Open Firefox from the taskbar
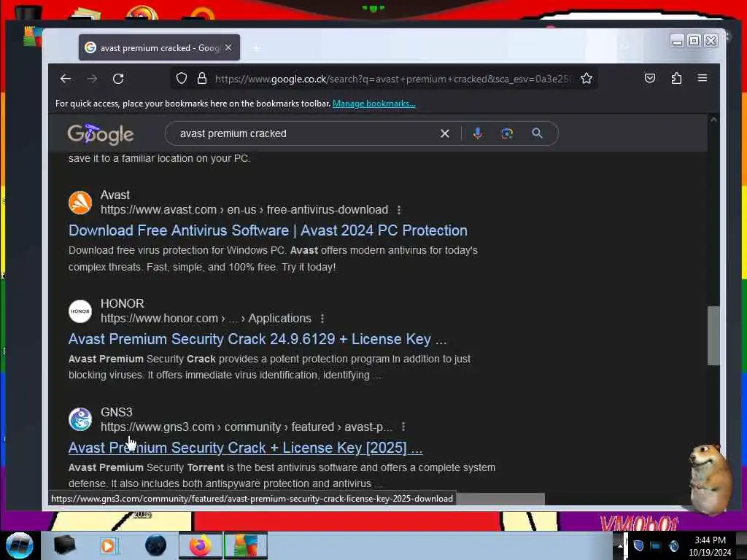747x560 pixels. point(201,545)
